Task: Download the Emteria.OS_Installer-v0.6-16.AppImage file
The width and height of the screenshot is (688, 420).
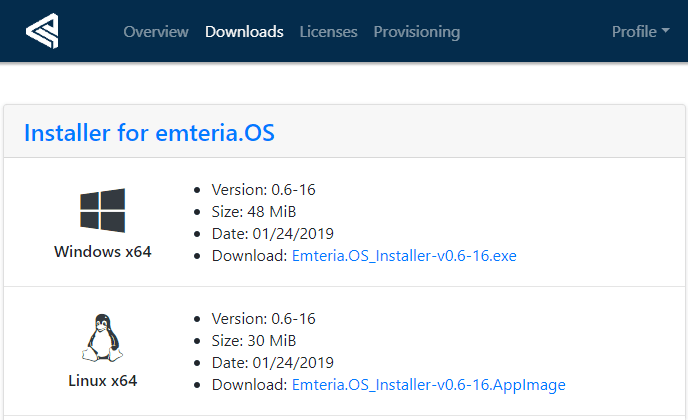Action: pyautogui.click(x=429, y=384)
